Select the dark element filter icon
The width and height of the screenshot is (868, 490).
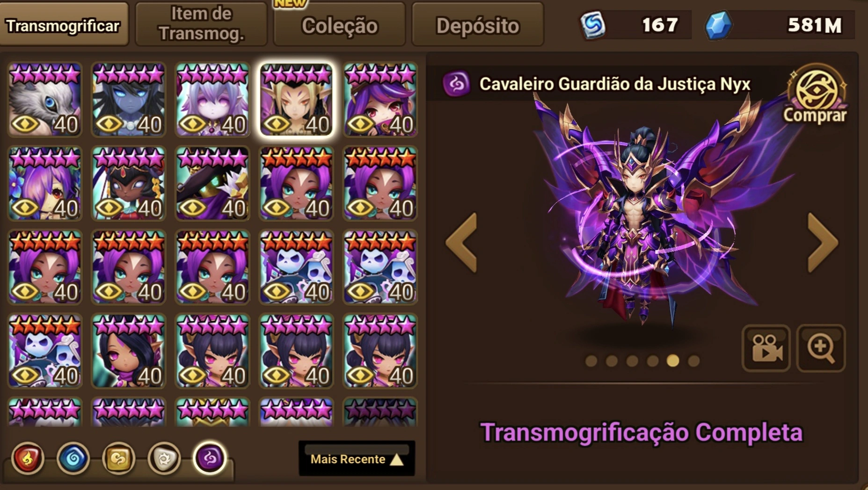pyautogui.click(x=210, y=458)
